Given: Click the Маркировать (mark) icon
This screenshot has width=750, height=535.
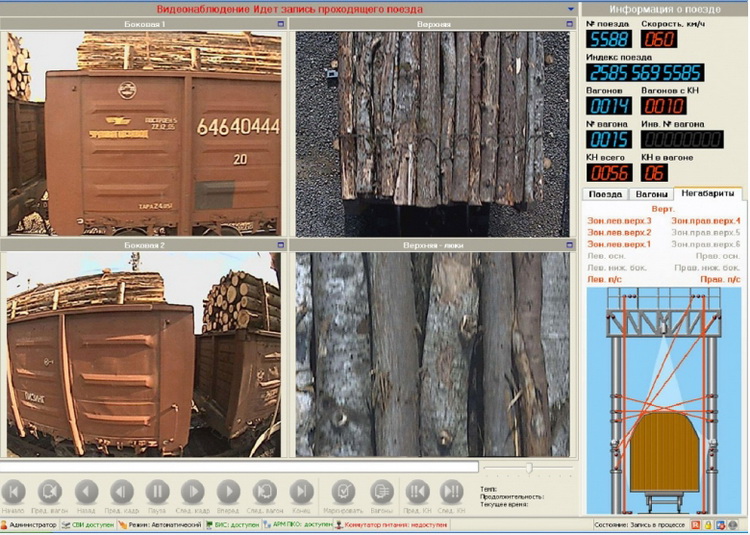Looking at the screenshot, I should coord(343,491).
